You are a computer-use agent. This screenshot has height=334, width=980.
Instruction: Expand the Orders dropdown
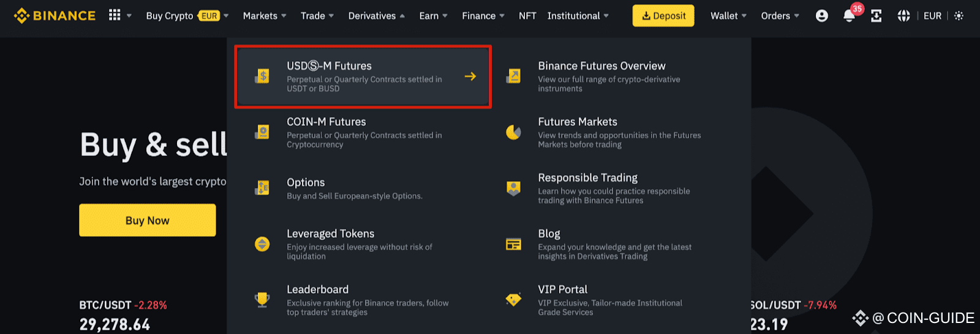click(x=780, y=16)
